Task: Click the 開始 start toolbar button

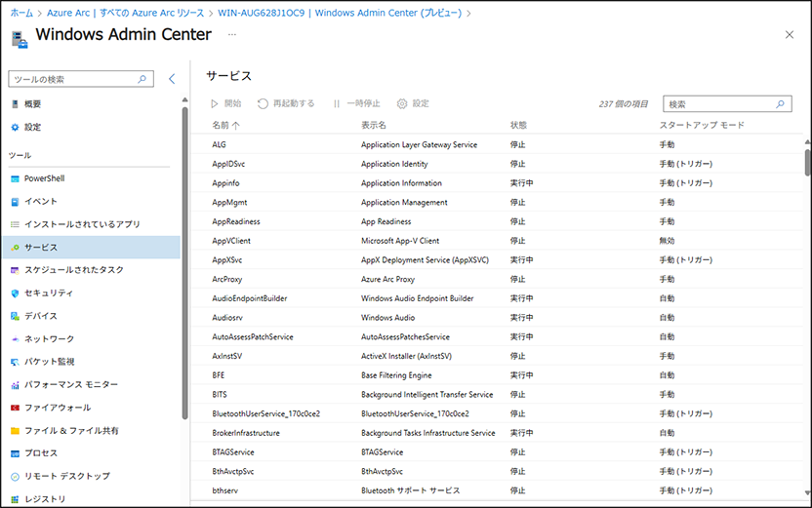Action: point(225,103)
